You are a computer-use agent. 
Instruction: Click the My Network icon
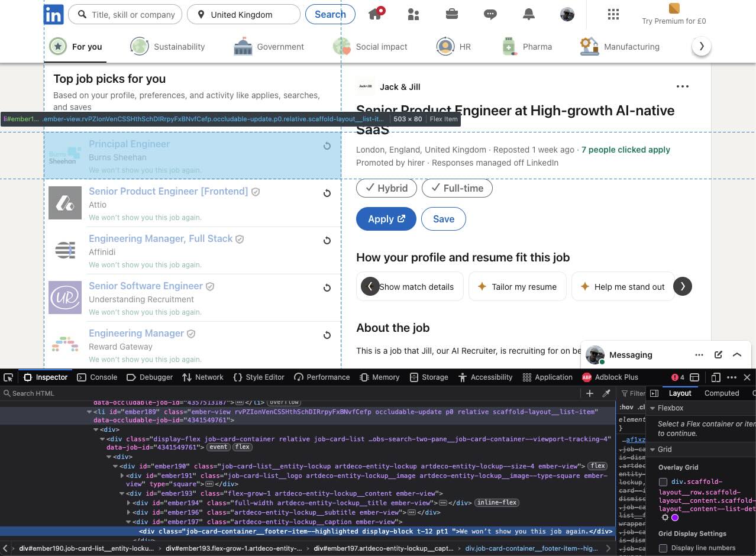[x=413, y=14]
